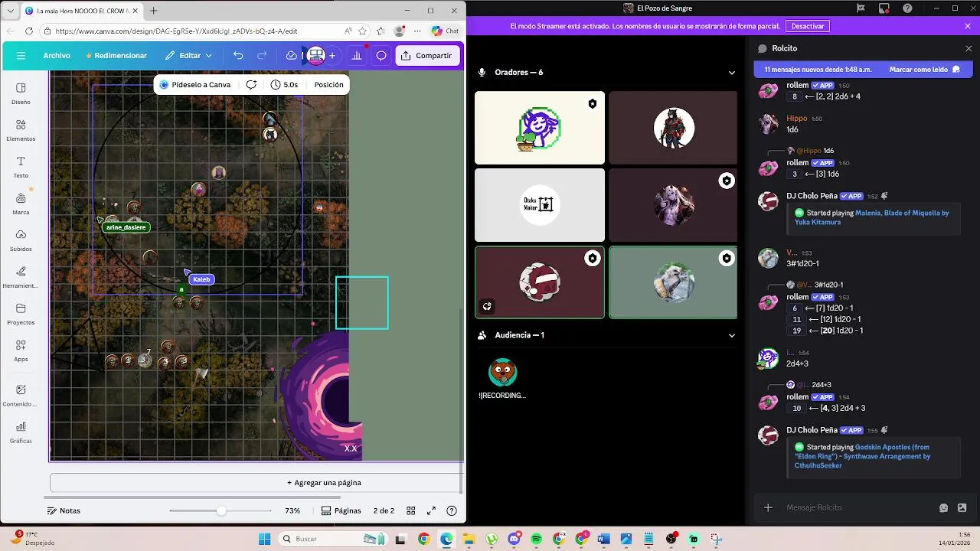This screenshot has height=551, width=980.
Task: Click the 73% zoom percentage value
Action: [x=292, y=510]
